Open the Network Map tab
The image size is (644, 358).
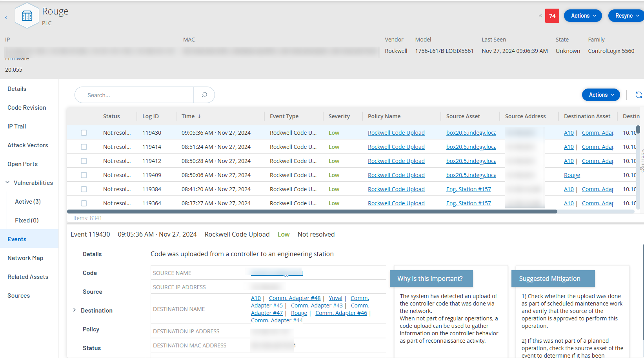click(x=25, y=258)
